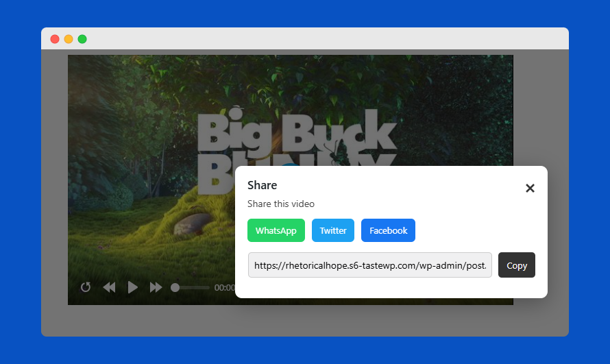
Task: Click the 'Share' dialog heading
Action: [x=263, y=185]
